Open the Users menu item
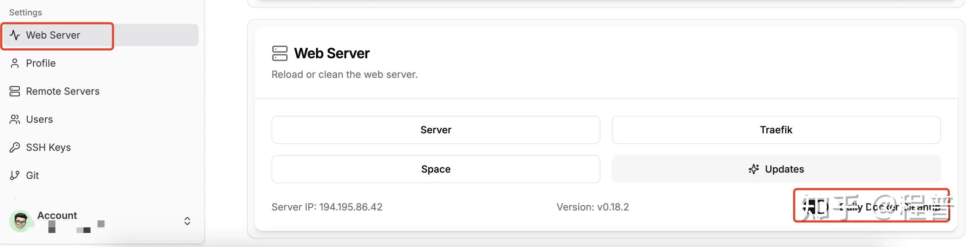Viewport: 980px width, 247px height. point(39,120)
